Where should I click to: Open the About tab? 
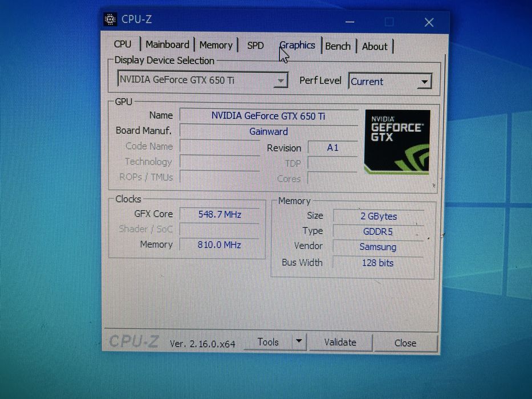coord(375,47)
